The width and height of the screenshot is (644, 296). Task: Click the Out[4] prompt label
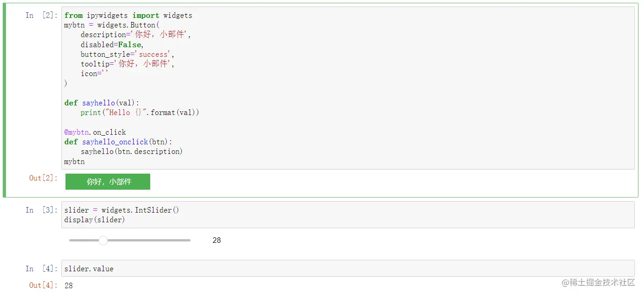[x=43, y=285]
